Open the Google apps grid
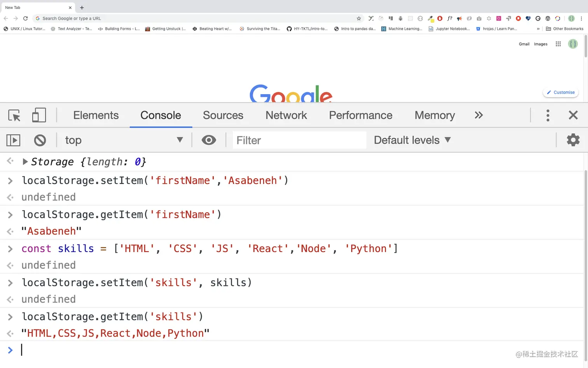The image size is (588, 368). pos(558,44)
